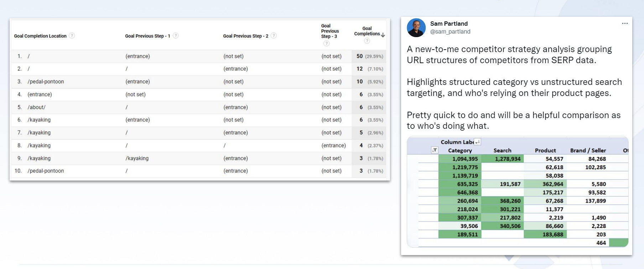Visit the @sam_partland handle link
This screenshot has width=644, height=269.
coord(450,32)
